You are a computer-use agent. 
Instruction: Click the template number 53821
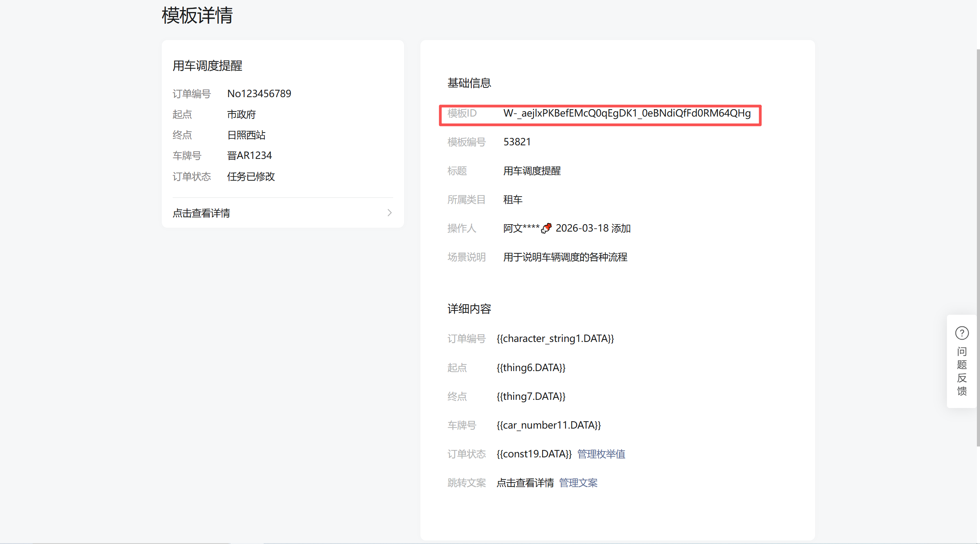(x=517, y=142)
